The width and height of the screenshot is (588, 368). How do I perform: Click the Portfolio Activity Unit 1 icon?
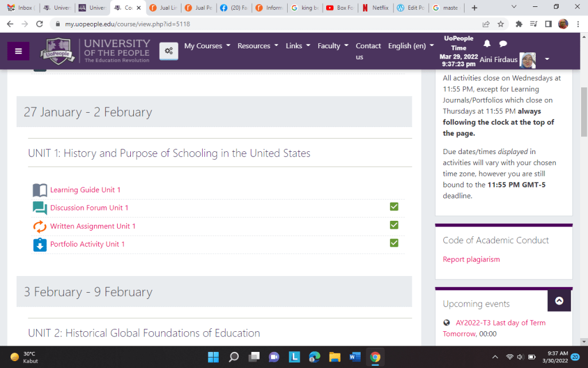tap(40, 244)
